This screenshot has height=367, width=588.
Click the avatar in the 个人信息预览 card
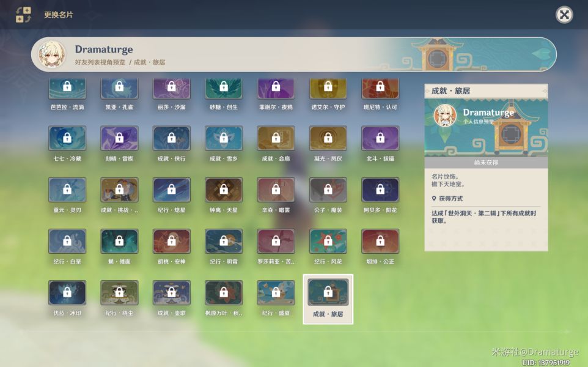pos(445,115)
